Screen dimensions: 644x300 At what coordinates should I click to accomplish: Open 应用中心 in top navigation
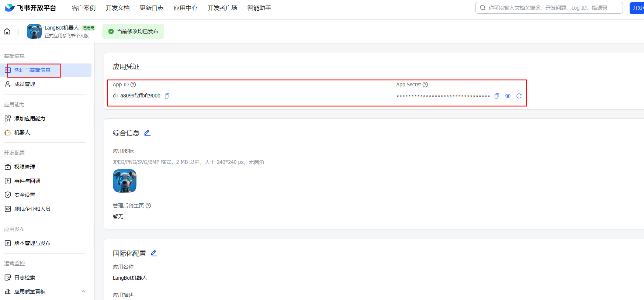[186, 8]
